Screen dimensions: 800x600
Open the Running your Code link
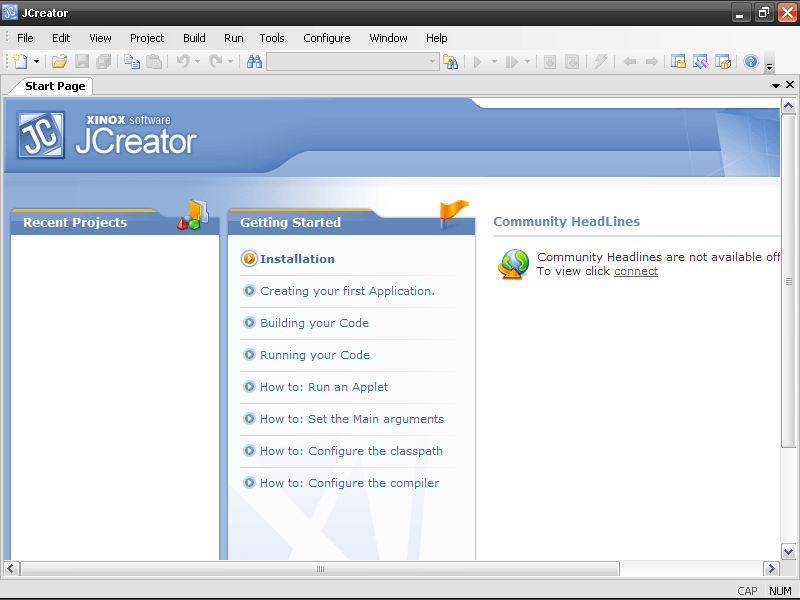(x=315, y=355)
